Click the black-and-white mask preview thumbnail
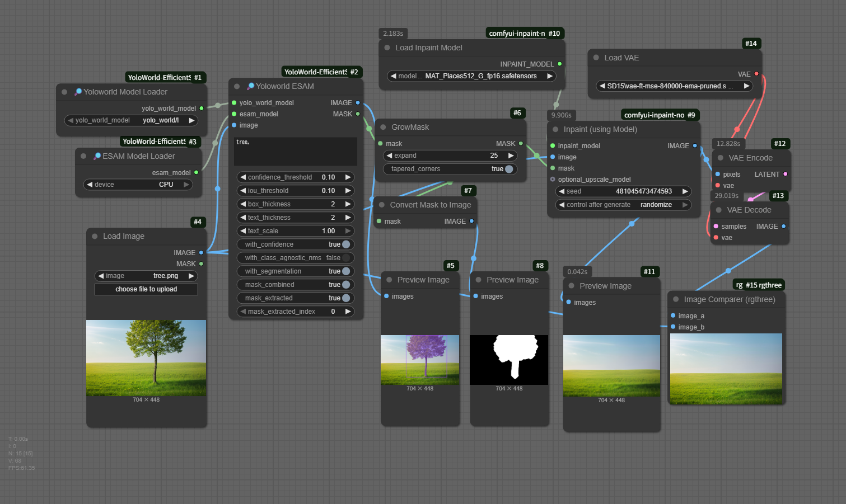Image resolution: width=846 pixels, height=504 pixels. click(x=509, y=360)
